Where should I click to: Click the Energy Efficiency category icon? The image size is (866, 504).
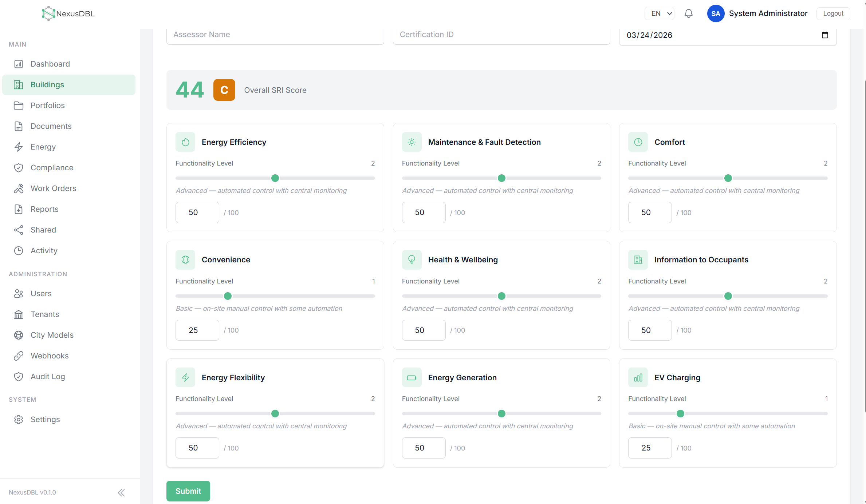pos(185,142)
